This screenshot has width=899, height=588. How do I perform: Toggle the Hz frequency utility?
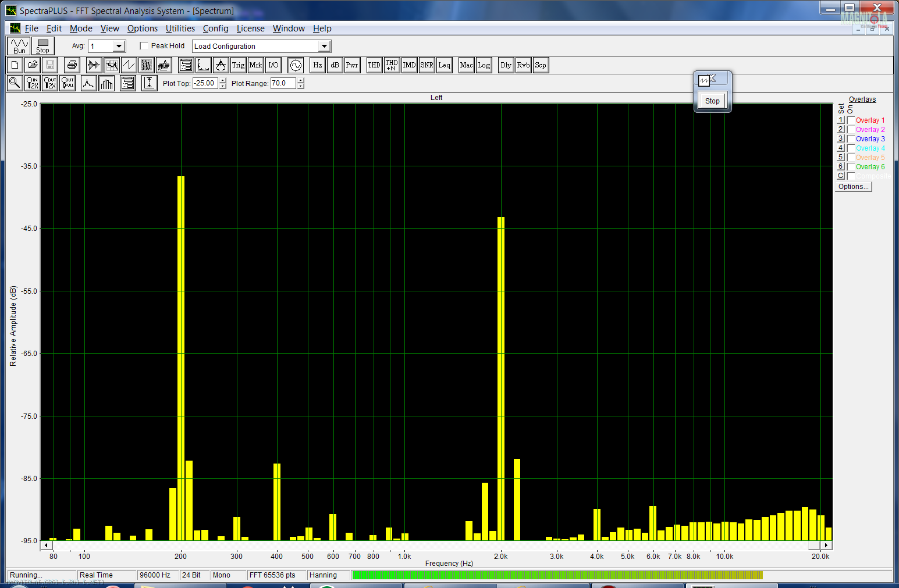(x=317, y=65)
